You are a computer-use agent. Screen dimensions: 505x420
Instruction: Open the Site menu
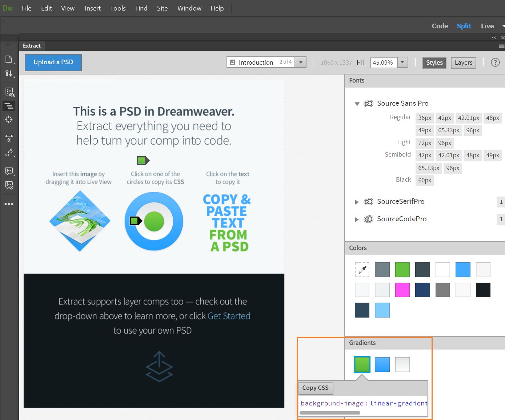click(x=162, y=8)
